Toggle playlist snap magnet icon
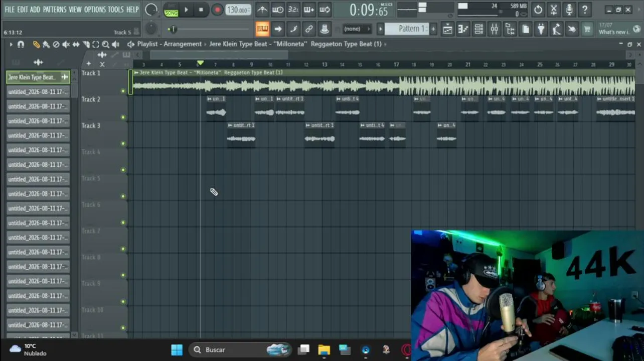This screenshot has width=644, height=361. [21, 45]
